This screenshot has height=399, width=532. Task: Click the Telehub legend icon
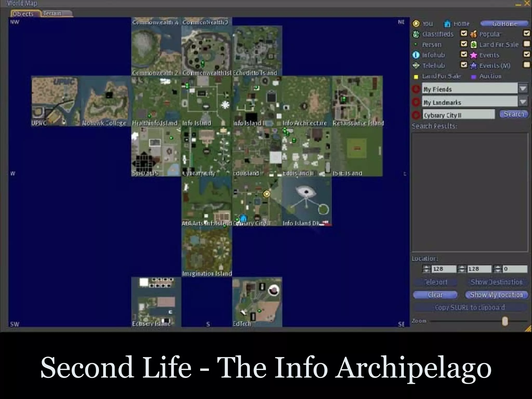[416, 65]
